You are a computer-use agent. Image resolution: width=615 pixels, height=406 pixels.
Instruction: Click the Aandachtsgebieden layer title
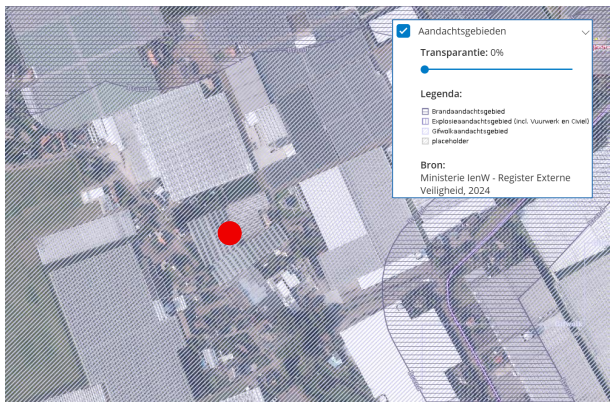(x=462, y=31)
